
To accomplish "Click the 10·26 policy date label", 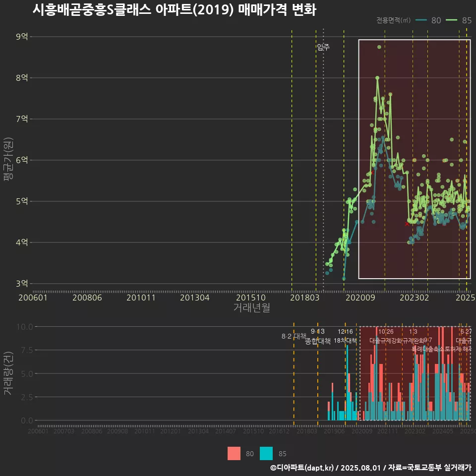I will (386, 332).
